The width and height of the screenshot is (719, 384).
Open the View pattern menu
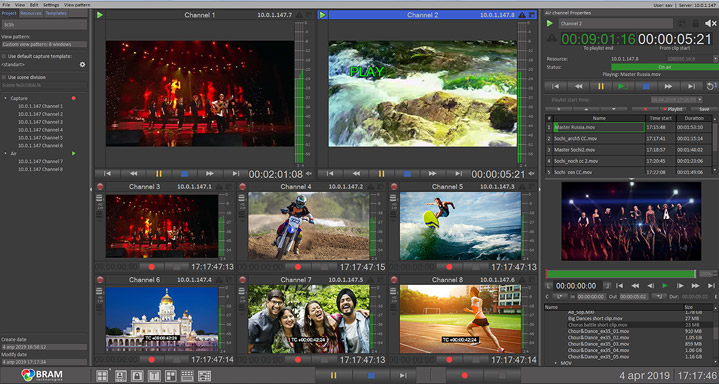[77, 5]
